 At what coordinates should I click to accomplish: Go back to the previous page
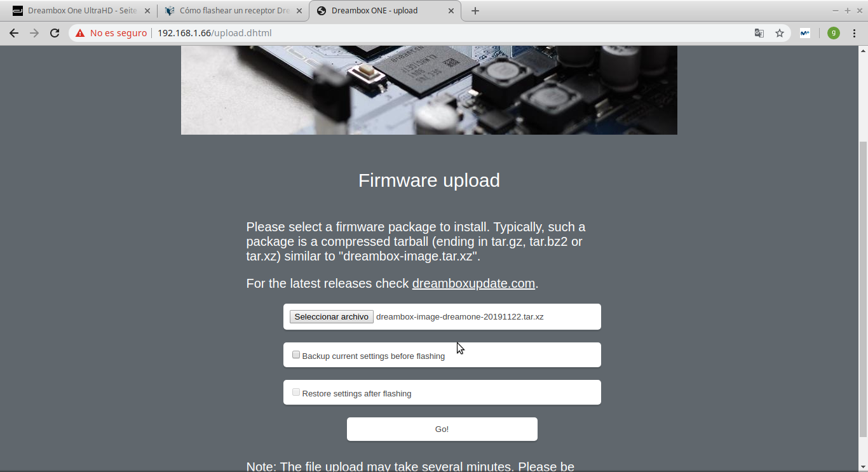click(14, 33)
